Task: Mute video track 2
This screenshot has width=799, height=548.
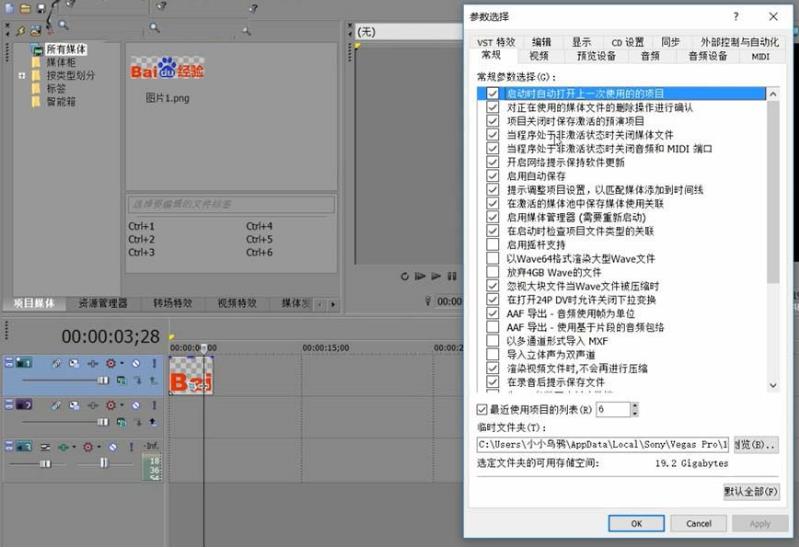Action: 136,405
